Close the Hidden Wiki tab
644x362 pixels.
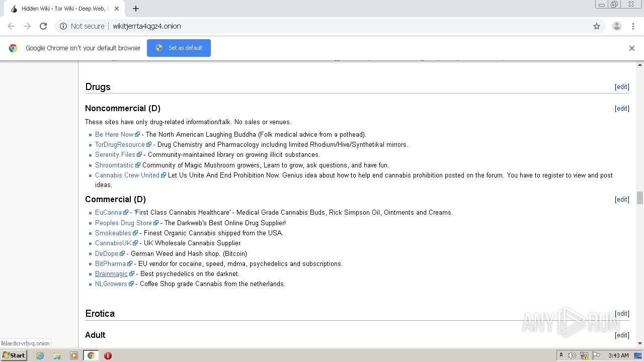click(x=117, y=9)
